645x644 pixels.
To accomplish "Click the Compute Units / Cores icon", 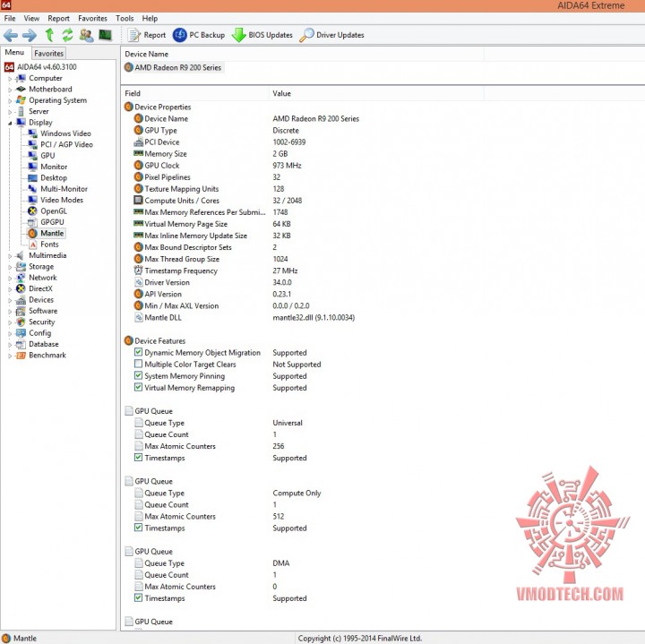I will [x=139, y=201].
